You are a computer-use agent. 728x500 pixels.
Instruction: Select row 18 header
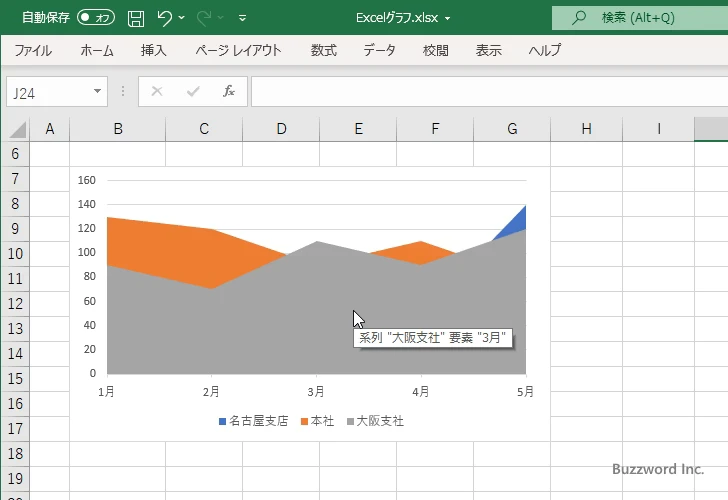pos(15,454)
